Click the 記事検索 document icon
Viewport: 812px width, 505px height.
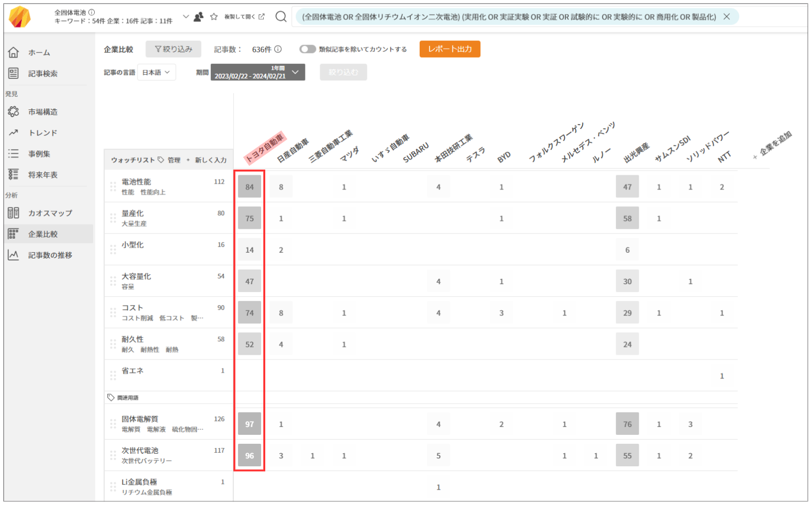(14, 73)
